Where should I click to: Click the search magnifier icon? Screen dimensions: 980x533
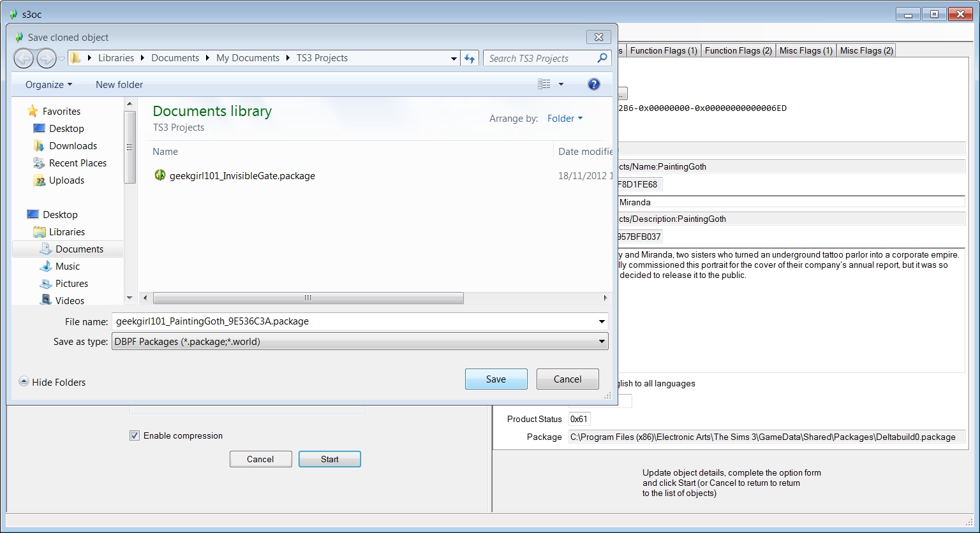602,58
